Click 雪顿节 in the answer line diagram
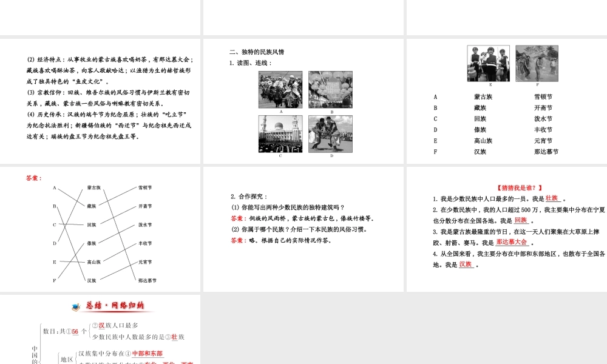 coord(145,187)
